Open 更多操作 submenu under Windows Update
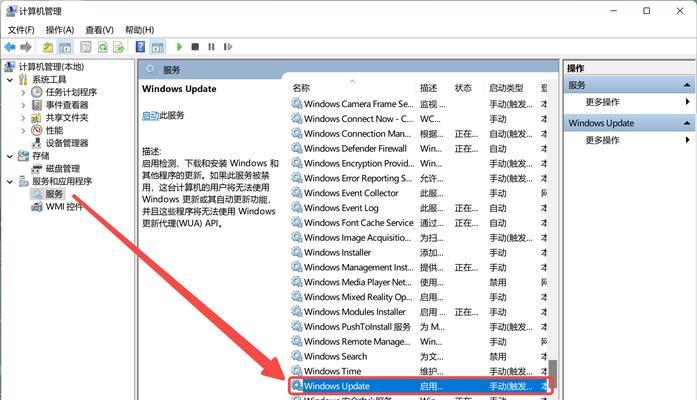This screenshot has height=400, width=697. 602,140
